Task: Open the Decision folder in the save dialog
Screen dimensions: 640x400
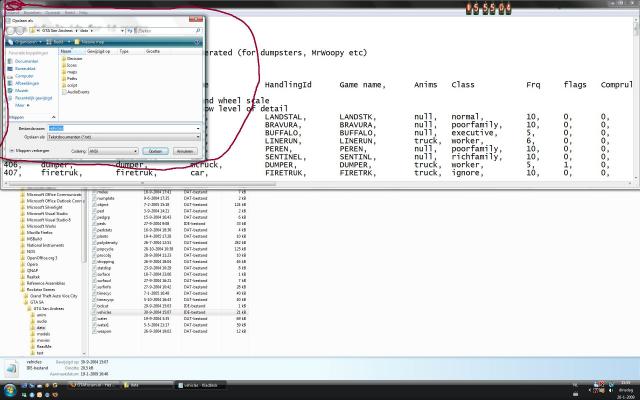Action: 74,59
